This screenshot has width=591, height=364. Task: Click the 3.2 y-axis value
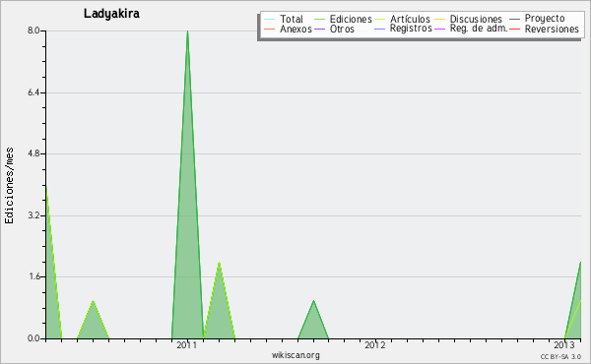(x=33, y=215)
